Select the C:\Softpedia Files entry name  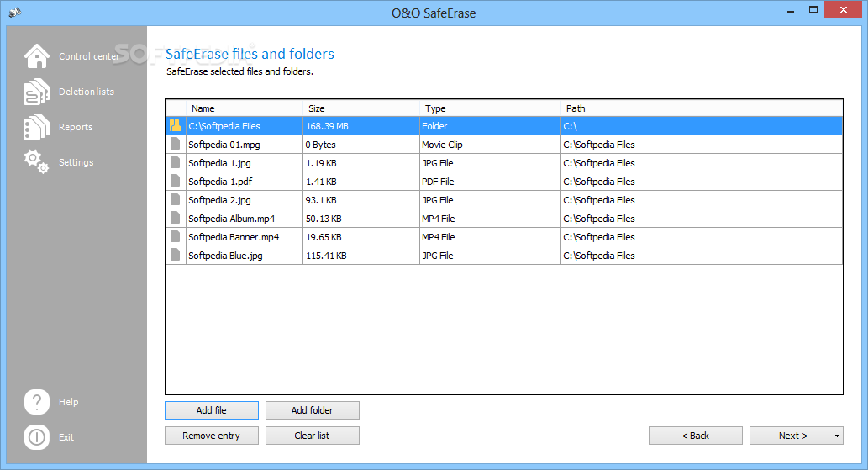point(224,126)
